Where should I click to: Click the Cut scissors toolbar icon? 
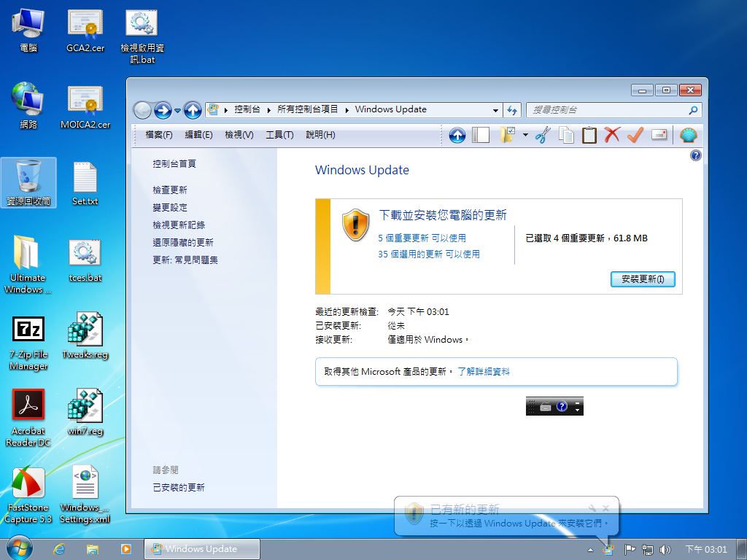click(543, 135)
